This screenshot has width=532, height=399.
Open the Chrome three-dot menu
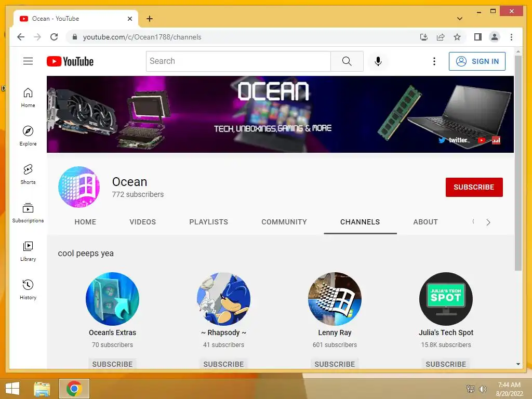click(x=511, y=37)
